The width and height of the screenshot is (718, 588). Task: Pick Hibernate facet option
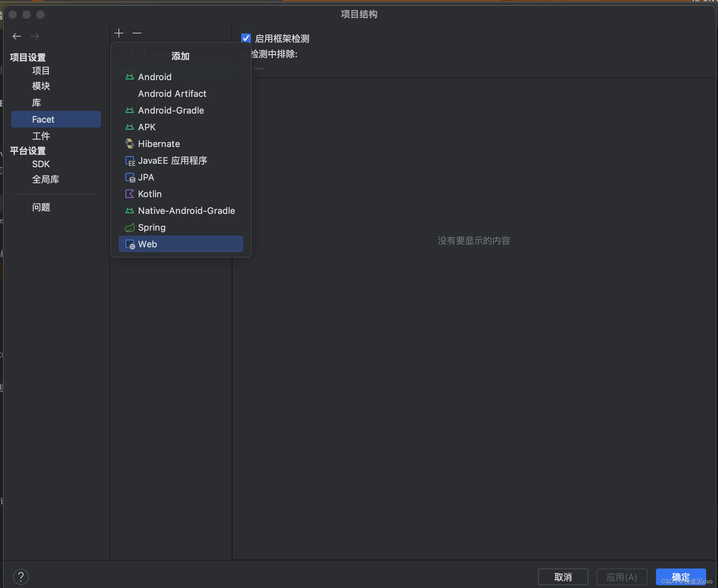click(181, 144)
